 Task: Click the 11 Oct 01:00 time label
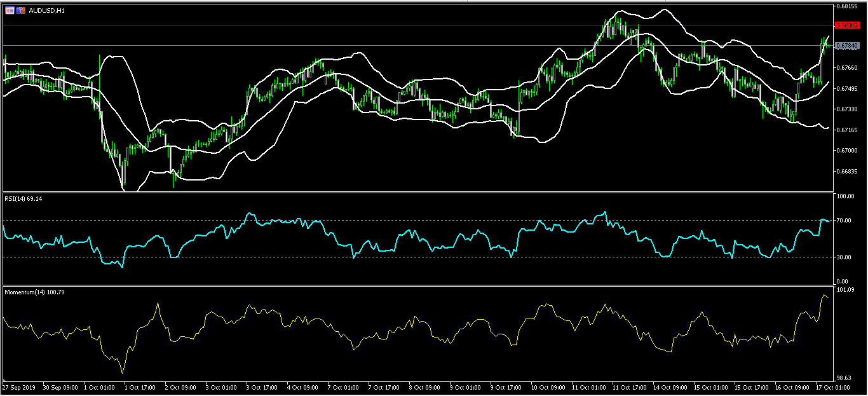tap(588, 386)
